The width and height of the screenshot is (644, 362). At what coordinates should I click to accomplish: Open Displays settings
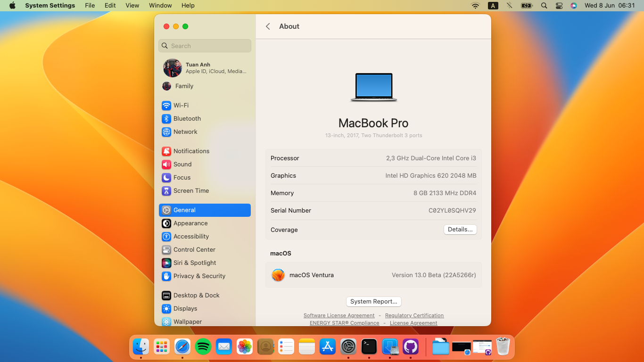coord(205,309)
